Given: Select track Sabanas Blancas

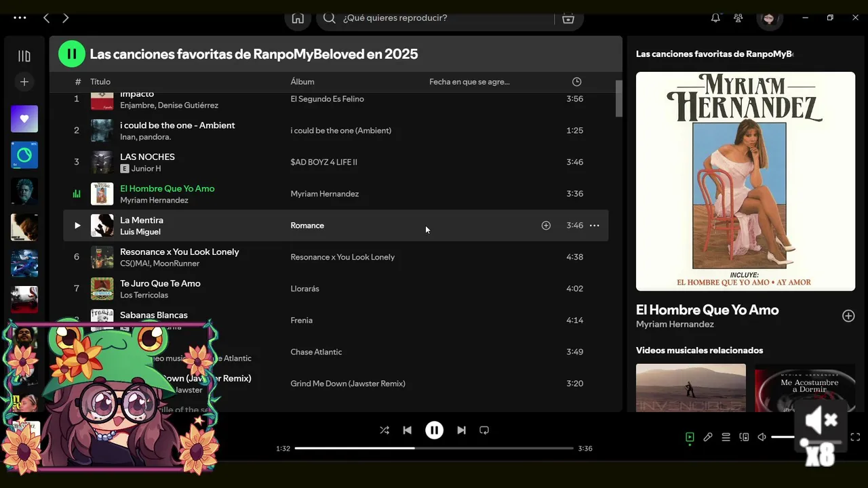Looking at the screenshot, I should 154,315.
